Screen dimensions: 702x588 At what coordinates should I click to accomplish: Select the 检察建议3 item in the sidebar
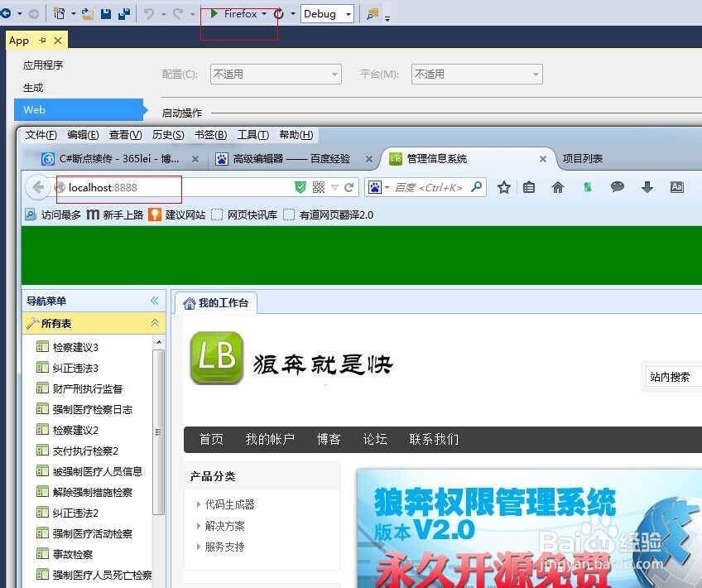pyautogui.click(x=76, y=347)
